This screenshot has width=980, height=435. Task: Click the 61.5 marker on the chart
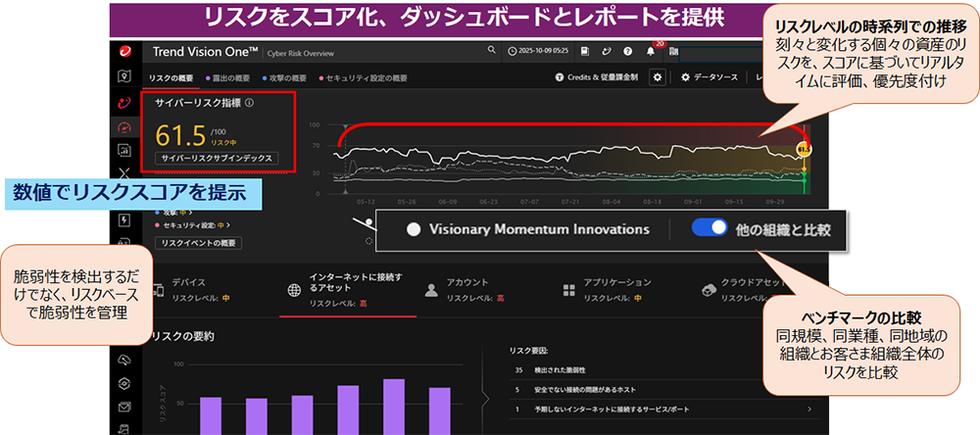pos(804,149)
